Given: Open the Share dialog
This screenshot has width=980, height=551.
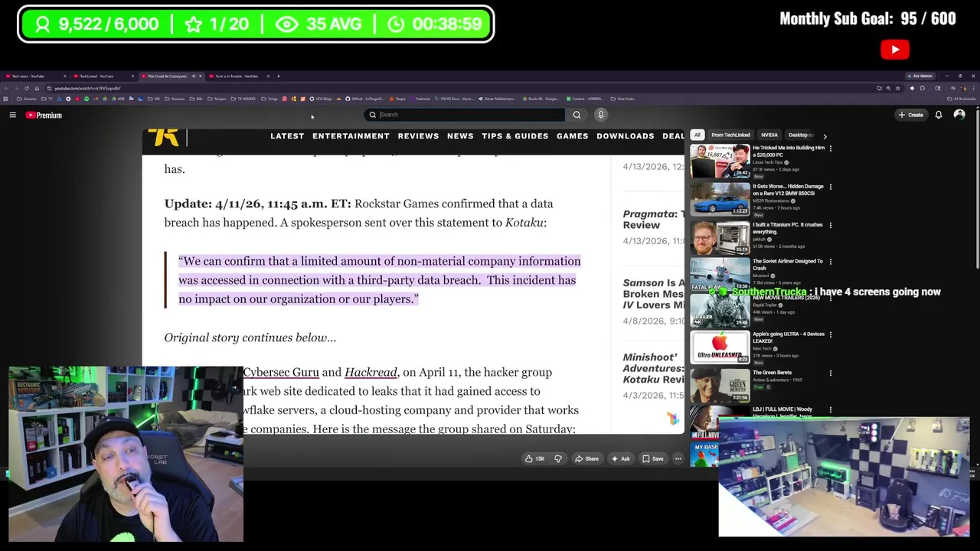Looking at the screenshot, I should coord(587,458).
